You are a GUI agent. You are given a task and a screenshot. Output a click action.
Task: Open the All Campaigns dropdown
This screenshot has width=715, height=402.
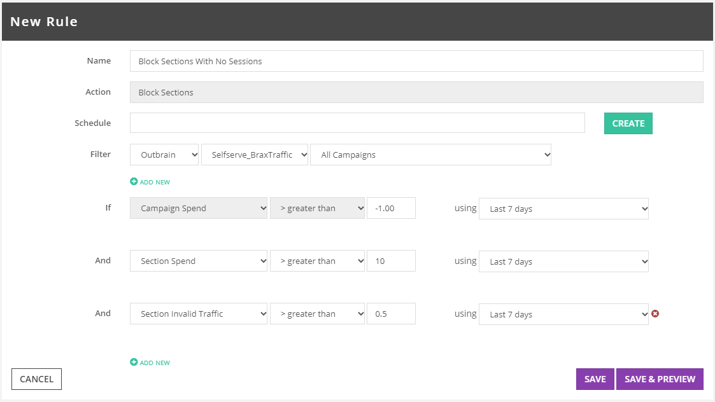[x=431, y=155]
